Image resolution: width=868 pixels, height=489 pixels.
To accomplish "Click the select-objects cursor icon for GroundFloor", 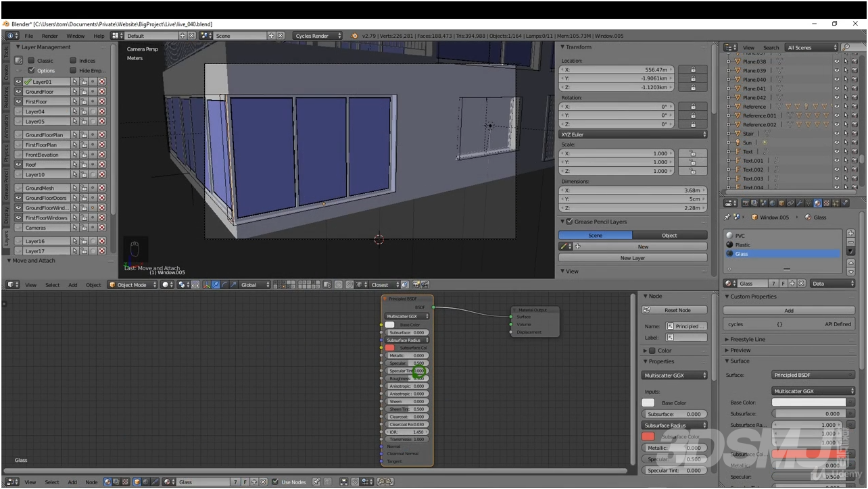I will click(x=75, y=91).
